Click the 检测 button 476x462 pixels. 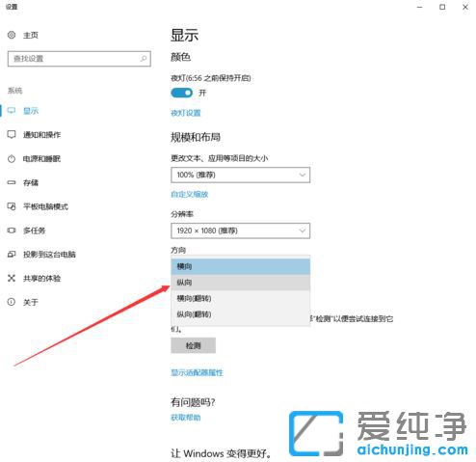pos(193,345)
